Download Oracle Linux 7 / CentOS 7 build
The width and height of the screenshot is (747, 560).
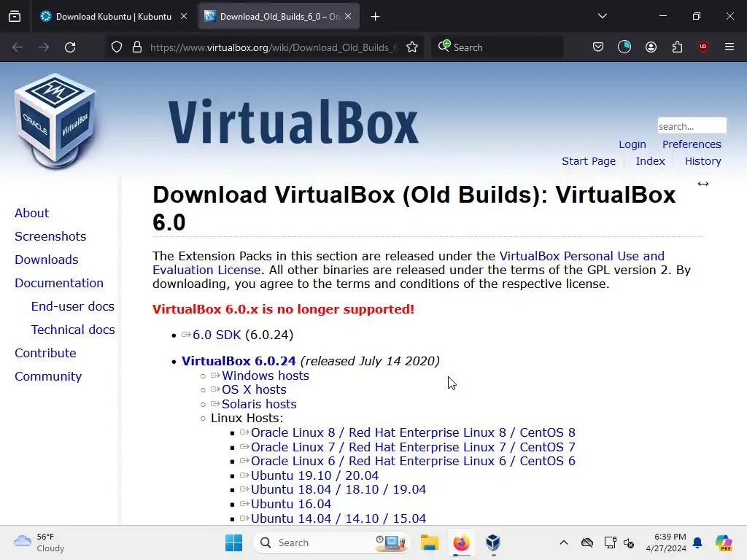pyautogui.click(x=413, y=447)
